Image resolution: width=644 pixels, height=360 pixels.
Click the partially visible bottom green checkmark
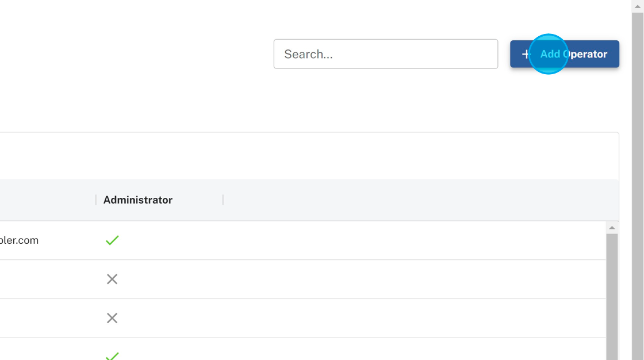click(x=112, y=357)
